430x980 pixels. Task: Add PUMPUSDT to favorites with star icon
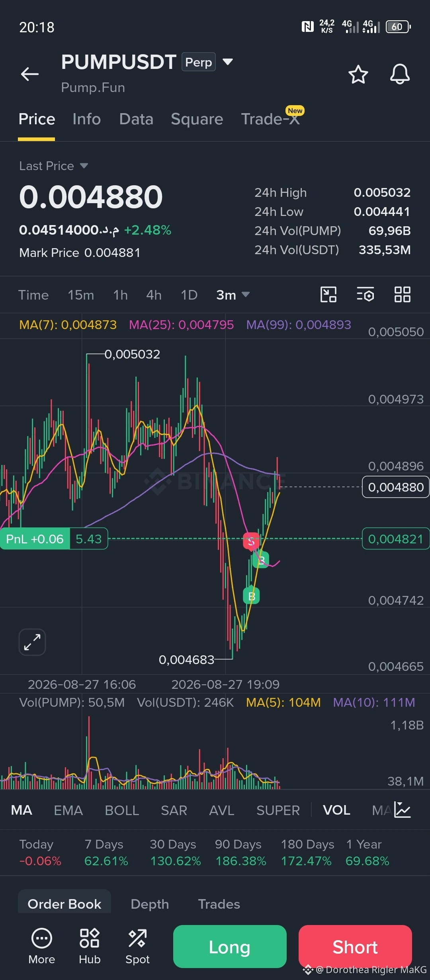(x=358, y=74)
